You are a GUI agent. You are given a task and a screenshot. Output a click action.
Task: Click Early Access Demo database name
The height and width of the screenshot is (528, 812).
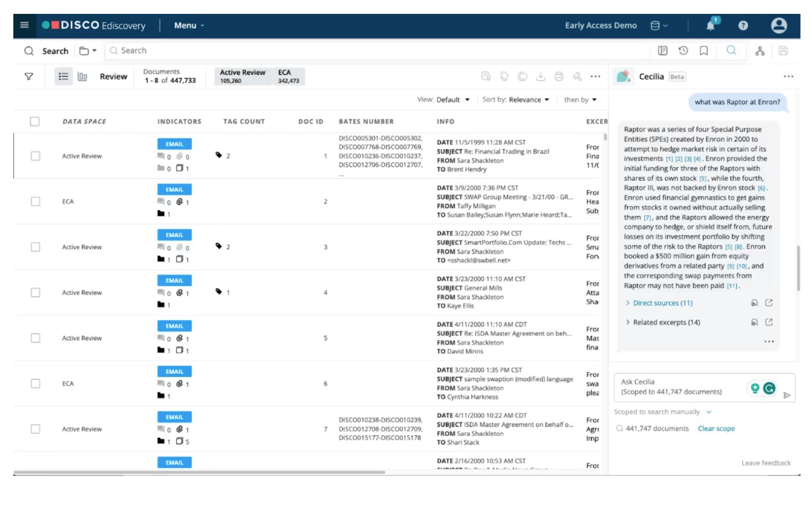(601, 26)
